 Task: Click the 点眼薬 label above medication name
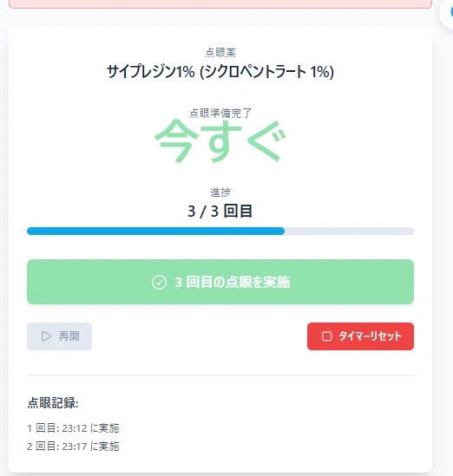[x=220, y=53]
